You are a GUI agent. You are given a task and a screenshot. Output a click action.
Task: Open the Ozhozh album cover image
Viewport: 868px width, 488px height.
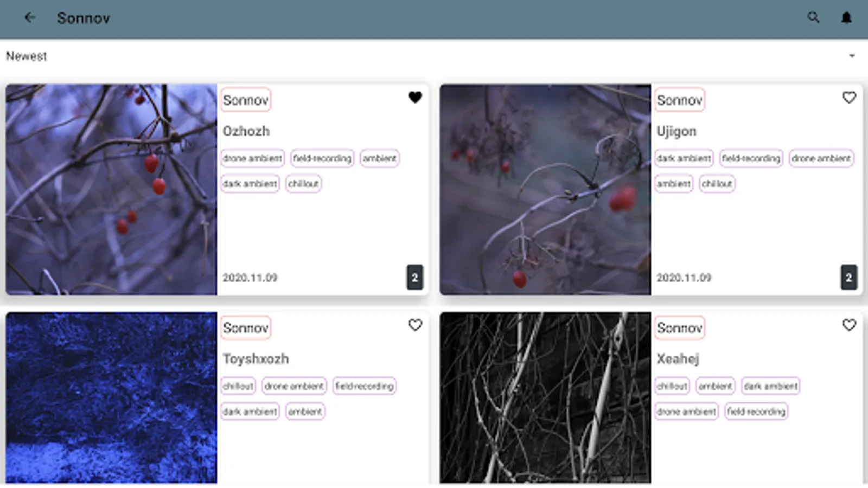pyautogui.click(x=111, y=190)
